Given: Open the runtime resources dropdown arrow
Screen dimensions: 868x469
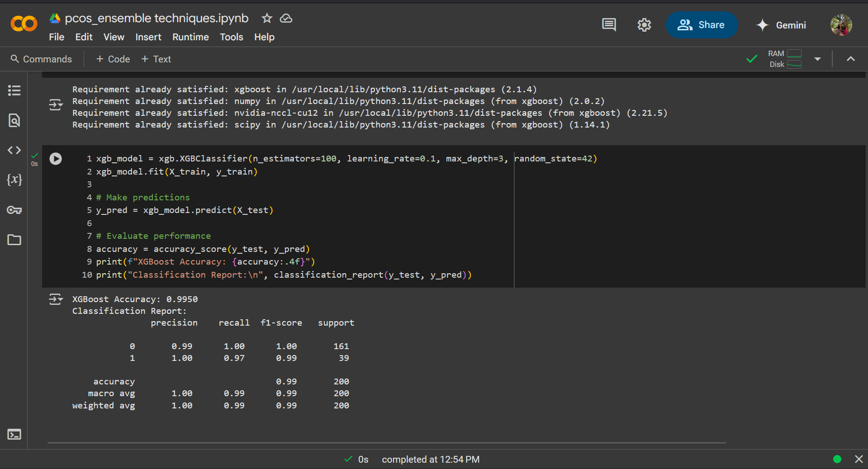Looking at the screenshot, I should tap(817, 59).
